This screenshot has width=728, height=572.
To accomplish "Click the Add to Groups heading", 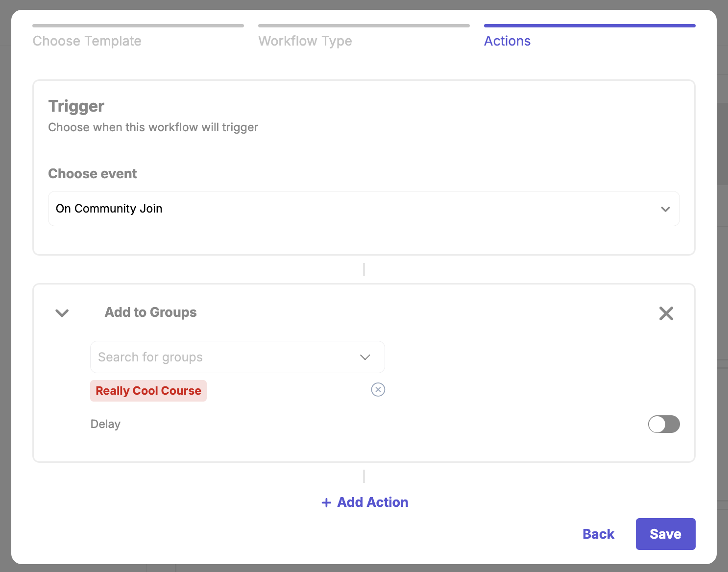I will click(150, 312).
